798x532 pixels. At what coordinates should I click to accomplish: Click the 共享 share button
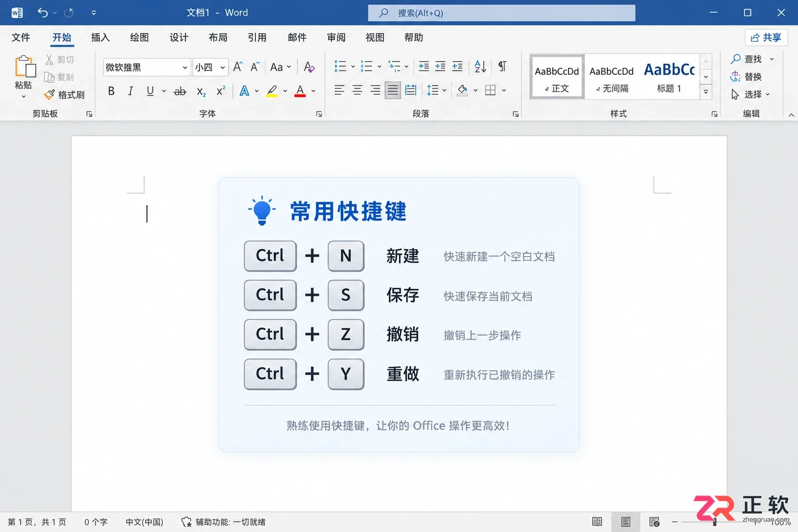pyautogui.click(x=766, y=37)
